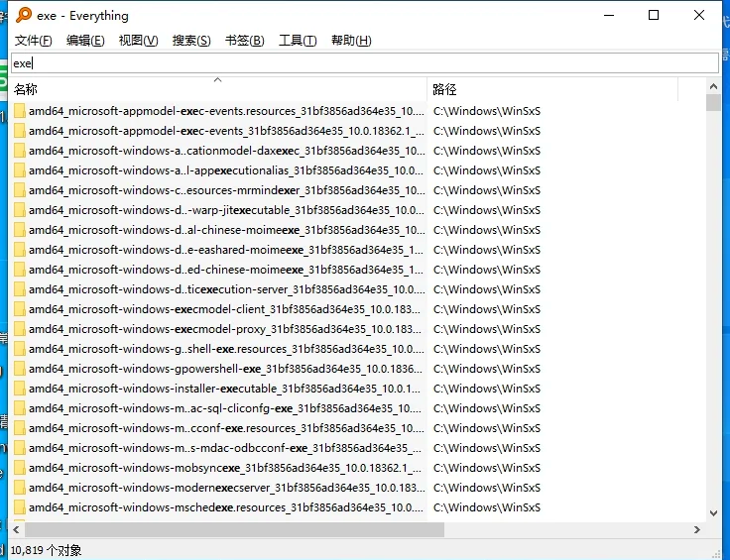Click folder icon of cationmodel-daxexec row
Viewport: 730px width, 560px height.
tap(20, 151)
